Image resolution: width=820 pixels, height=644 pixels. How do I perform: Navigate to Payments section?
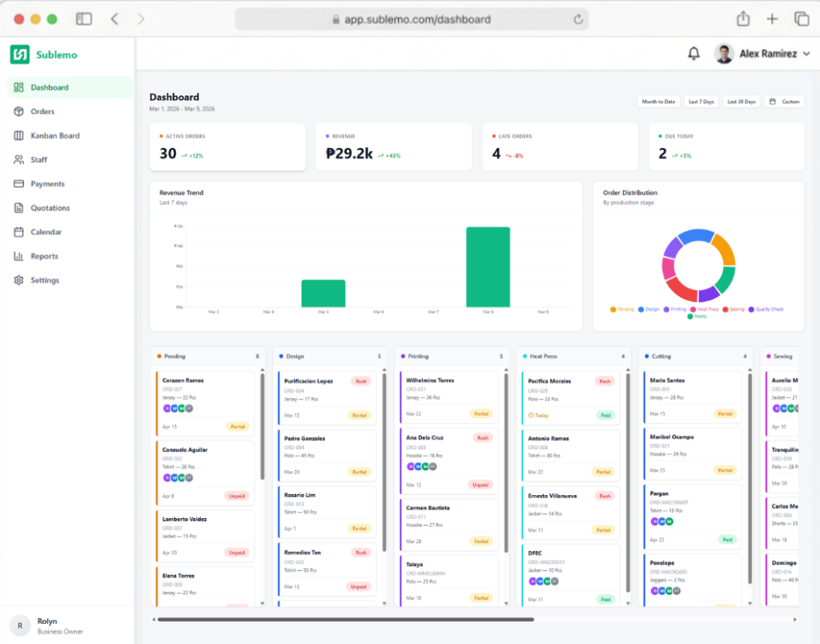70,183
